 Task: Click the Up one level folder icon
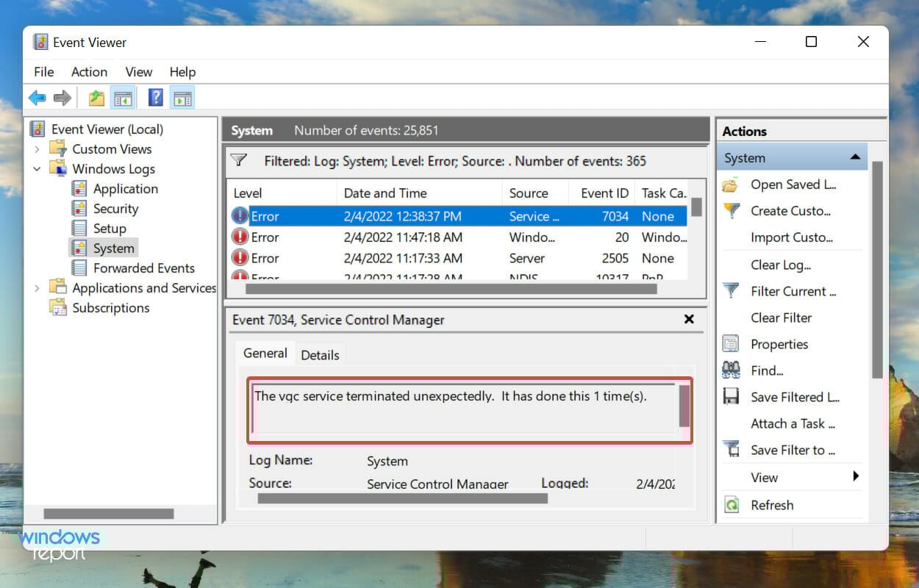(x=96, y=98)
